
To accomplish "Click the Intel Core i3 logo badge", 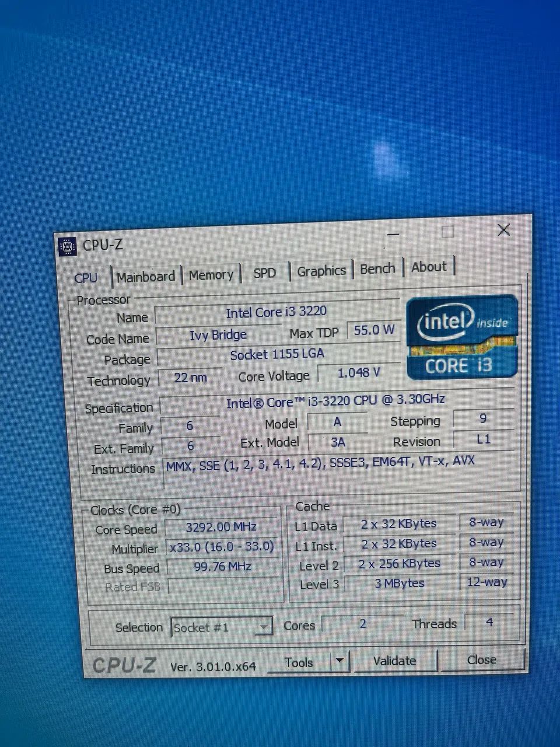I will tap(462, 337).
